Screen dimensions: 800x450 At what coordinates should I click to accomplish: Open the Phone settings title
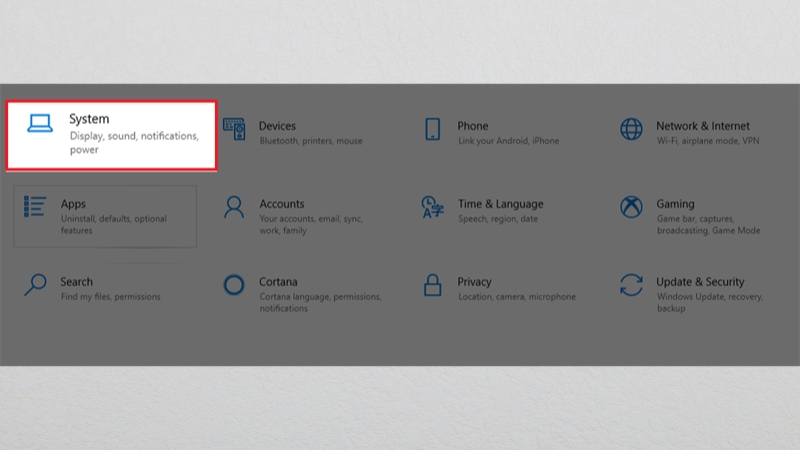[472, 126]
